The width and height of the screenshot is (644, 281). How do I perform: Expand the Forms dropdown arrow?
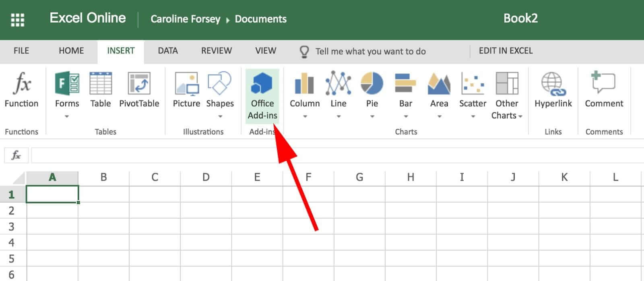click(67, 116)
